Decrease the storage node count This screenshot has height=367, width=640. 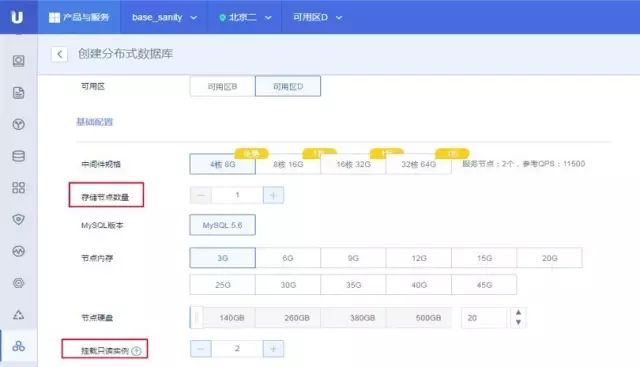click(200, 195)
